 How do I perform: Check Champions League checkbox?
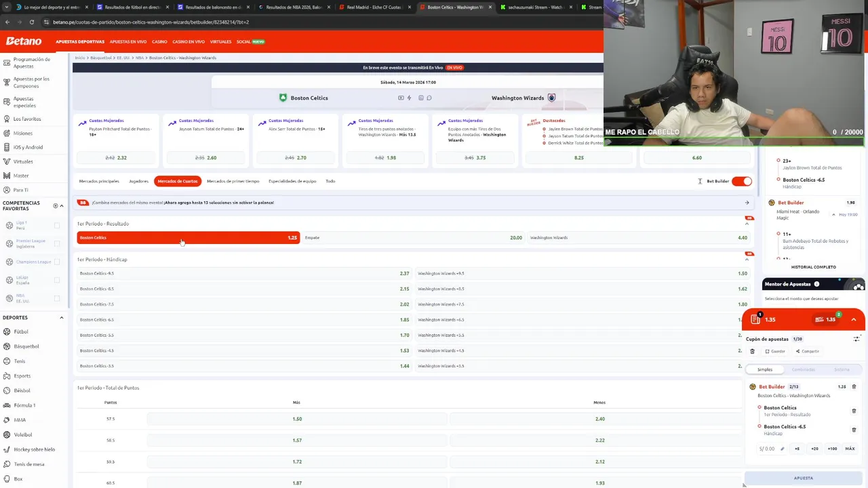point(57,262)
